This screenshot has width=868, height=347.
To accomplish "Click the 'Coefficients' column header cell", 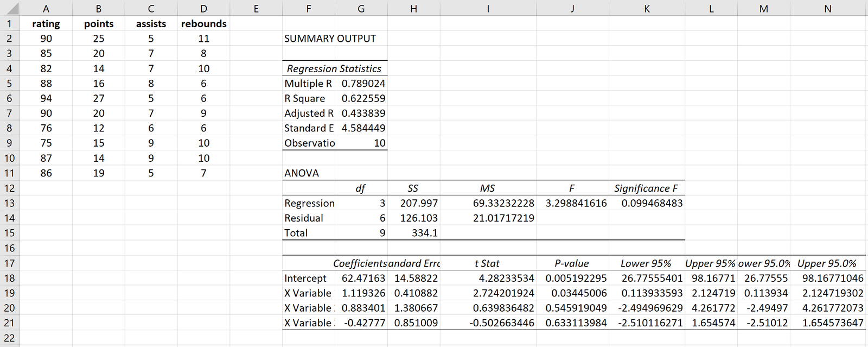I will click(361, 263).
